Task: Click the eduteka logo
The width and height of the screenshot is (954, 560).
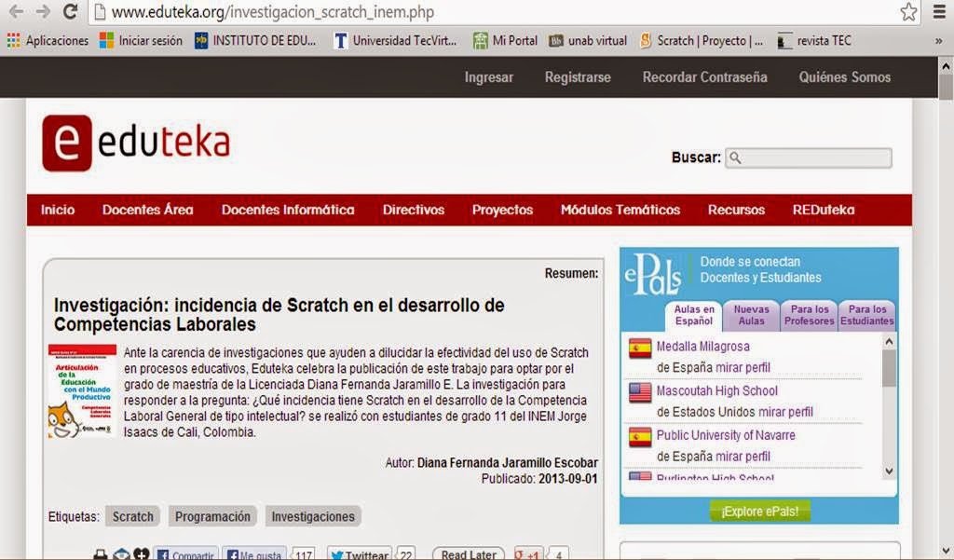Action: pyautogui.click(x=136, y=143)
